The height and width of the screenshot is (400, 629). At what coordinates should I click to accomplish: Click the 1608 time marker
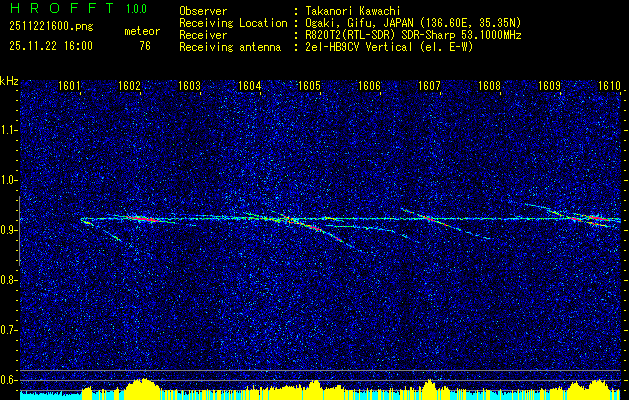(x=489, y=86)
